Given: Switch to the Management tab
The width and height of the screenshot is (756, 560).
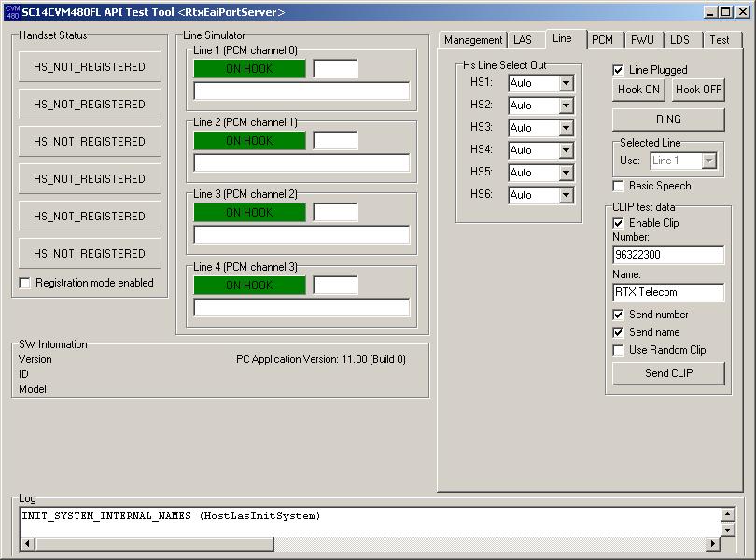Looking at the screenshot, I should click(473, 40).
